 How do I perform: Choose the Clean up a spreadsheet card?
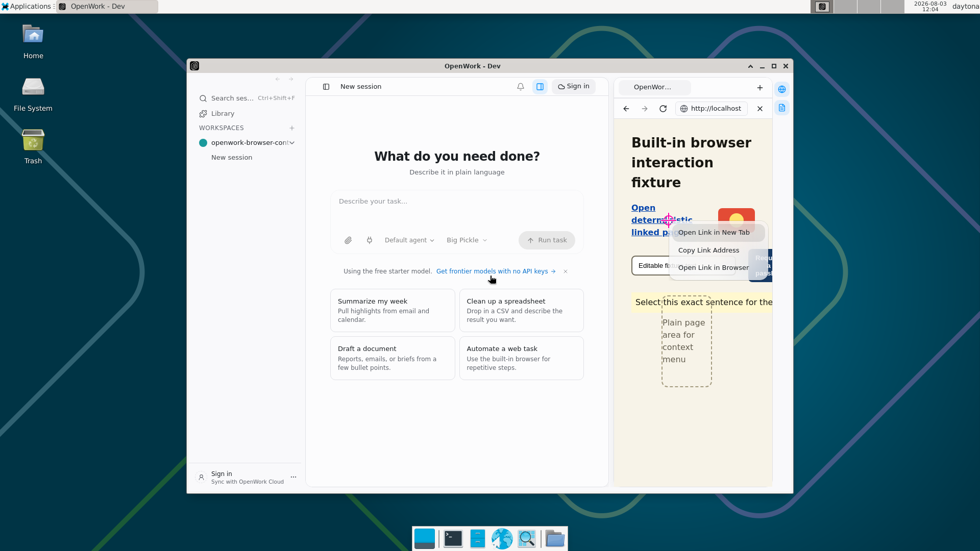coord(521,311)
